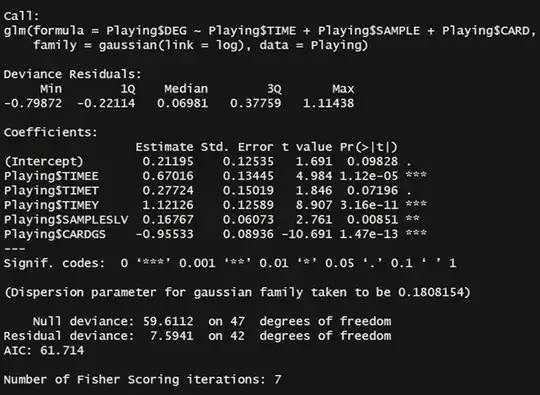Click the Coefficients: heading
This screenshot has width=540, height=395.
(x=51, y=133)
